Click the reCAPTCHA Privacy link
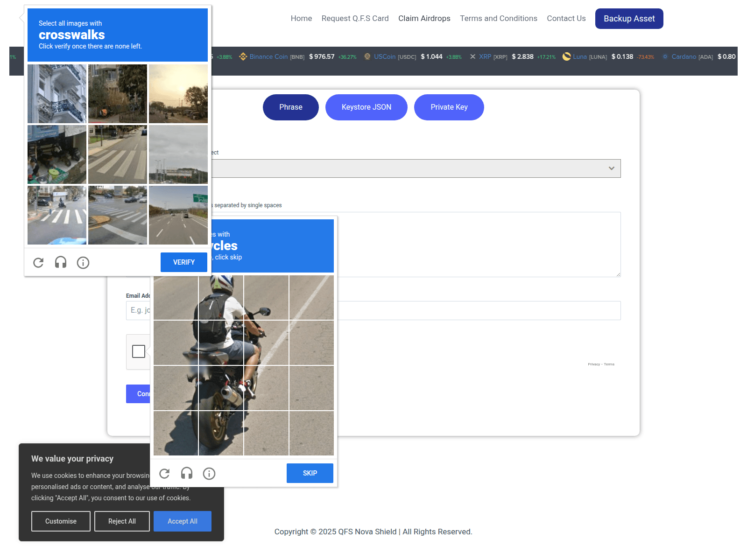 point(594,364)
